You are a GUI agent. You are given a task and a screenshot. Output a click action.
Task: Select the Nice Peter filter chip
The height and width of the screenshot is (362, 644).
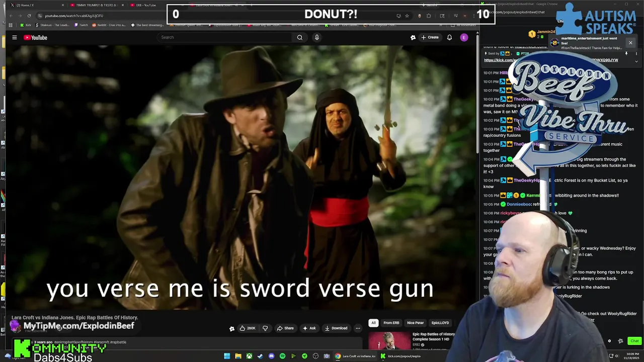[416, 323]
